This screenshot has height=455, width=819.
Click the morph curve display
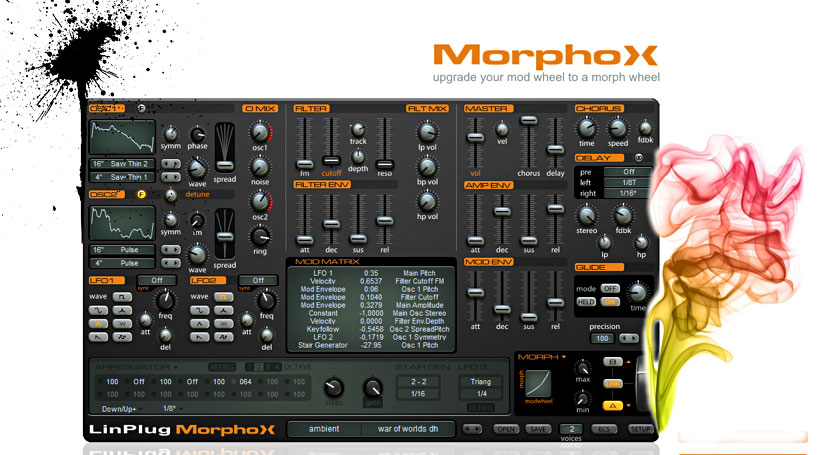click(x=539, y=383)
